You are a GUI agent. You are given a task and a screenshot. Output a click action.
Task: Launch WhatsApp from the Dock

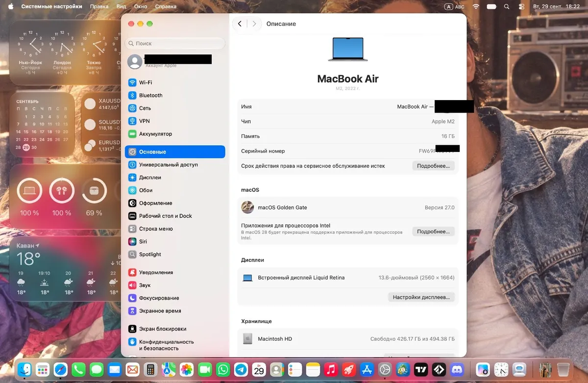[x=223, y=369]
